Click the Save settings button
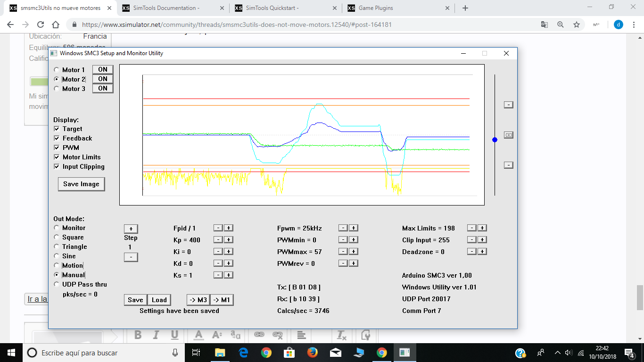Viewport: 644px width, 362px height. [135, 300]
